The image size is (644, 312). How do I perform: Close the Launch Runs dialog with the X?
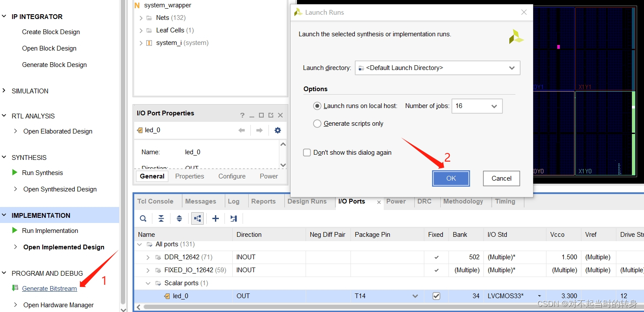coord(524,13)
